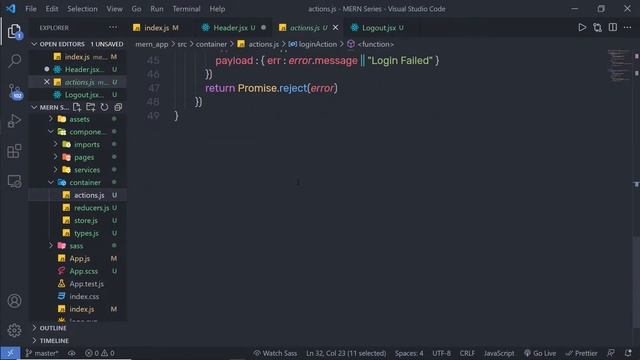Image resolution: width=640 pixels, height=360 pixels.
Task: Open the Help menu
Action: pos(217,9)
